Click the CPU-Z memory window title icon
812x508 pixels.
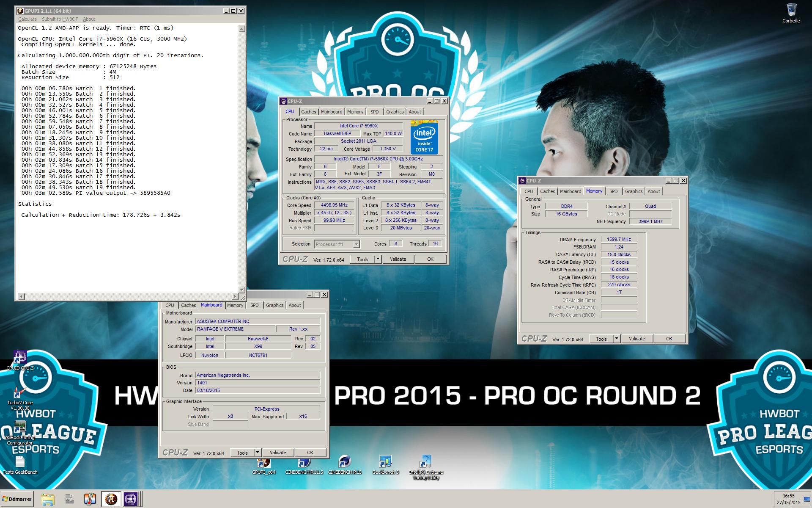(x=522, y=181)
